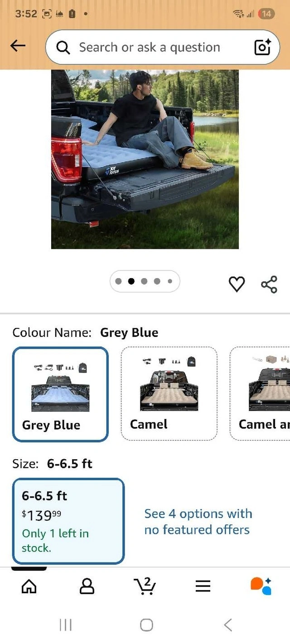Open hamburger menu icon
This screenshot has height=644, width=290.
[x=203, y=586]
